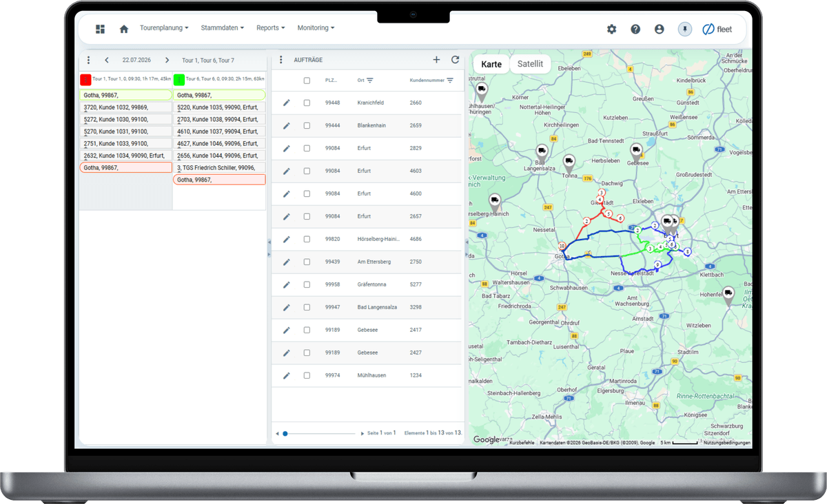This screenshot has width=827, height=504.
Task: Check the Gräfentonna 99958 order
Action: point(307,284)
